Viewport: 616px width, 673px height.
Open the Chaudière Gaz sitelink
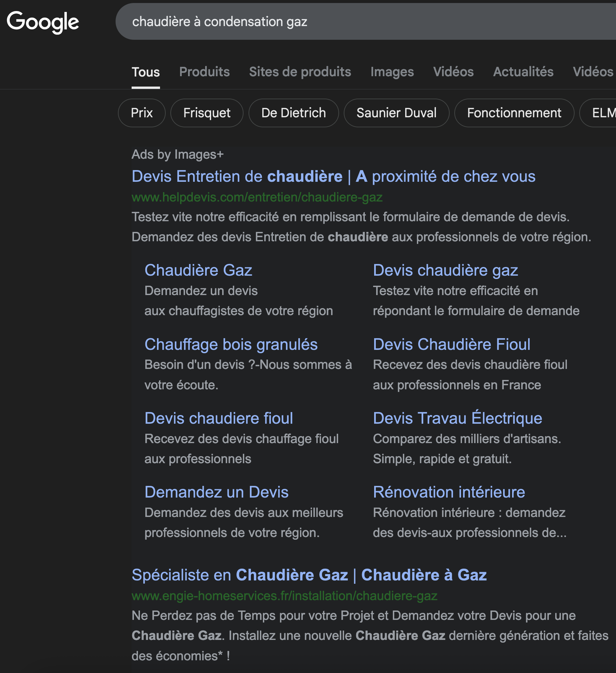point(198,270)
